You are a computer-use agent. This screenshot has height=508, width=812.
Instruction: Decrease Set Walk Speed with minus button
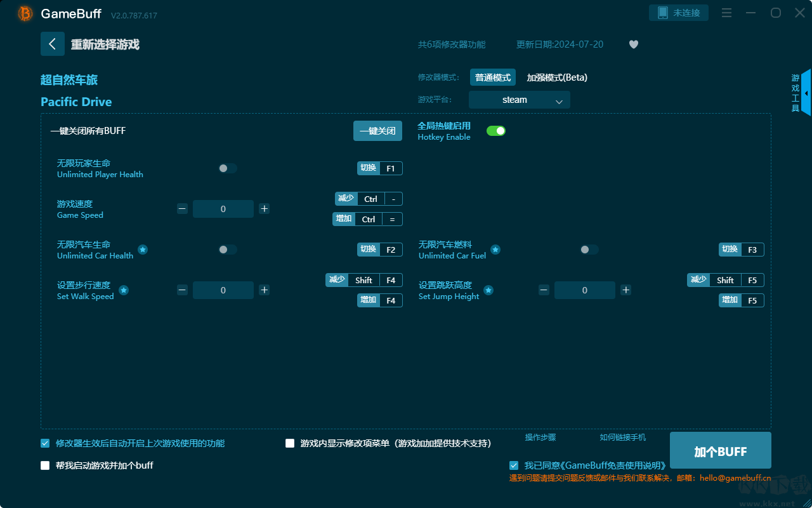tap(182, 290)
